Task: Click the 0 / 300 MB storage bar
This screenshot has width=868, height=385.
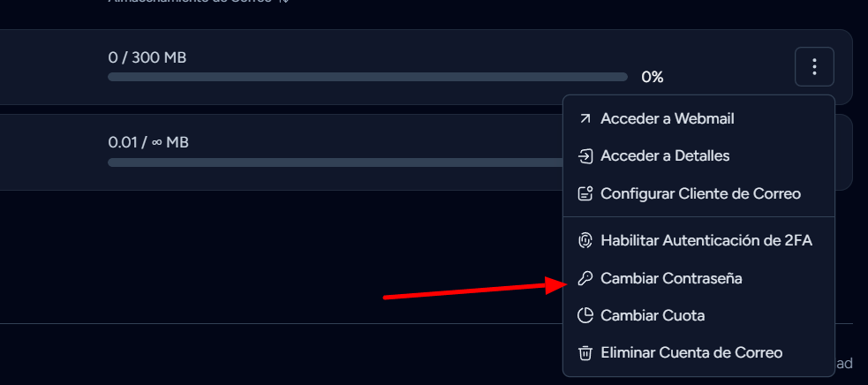Action: pyautogui.click(x=367, y=77)
